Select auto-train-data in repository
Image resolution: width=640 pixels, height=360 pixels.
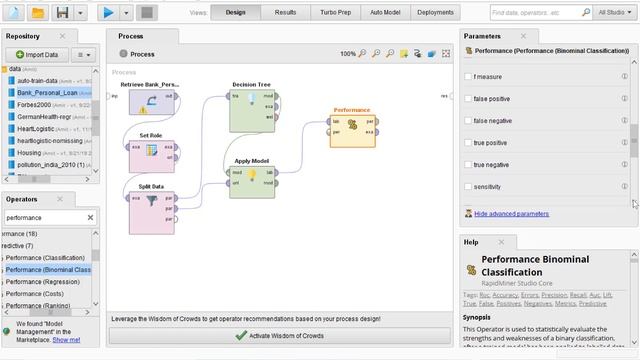[x=49, y=81]
